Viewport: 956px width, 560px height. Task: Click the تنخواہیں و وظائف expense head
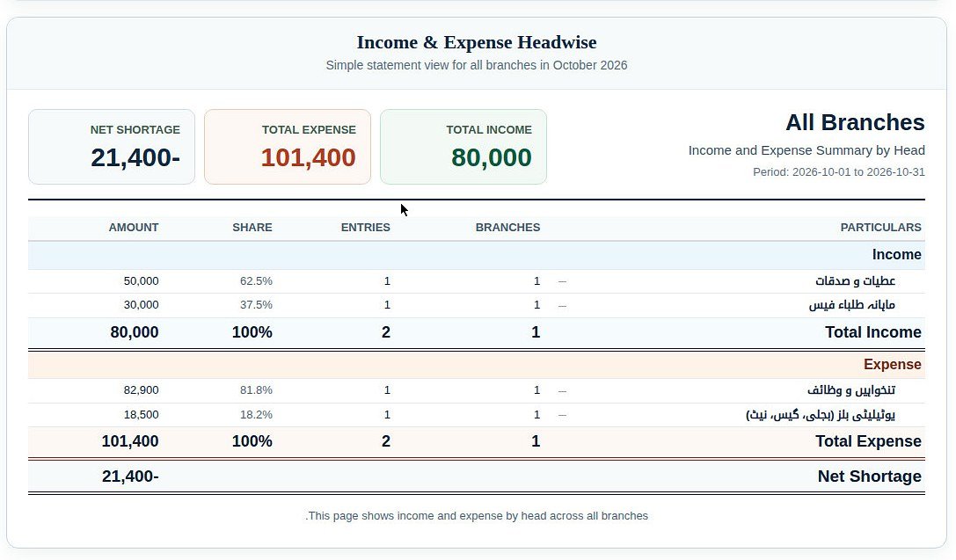click(851, 390)
